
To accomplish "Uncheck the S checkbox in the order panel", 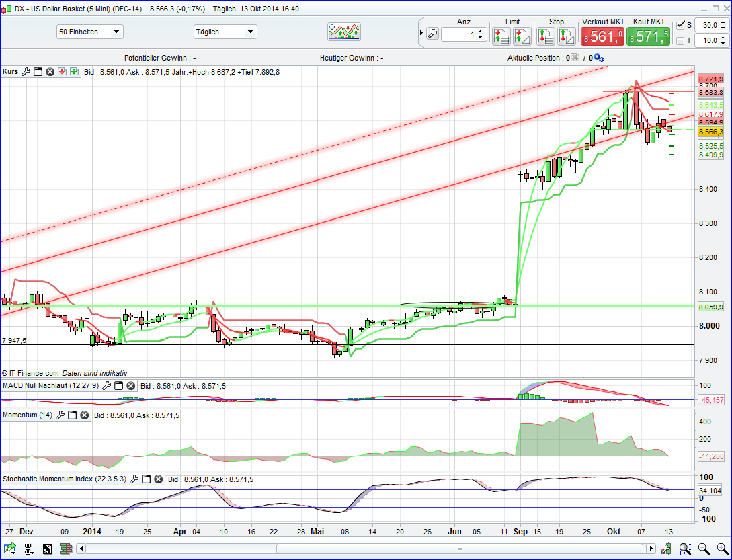I will [680, 25].
